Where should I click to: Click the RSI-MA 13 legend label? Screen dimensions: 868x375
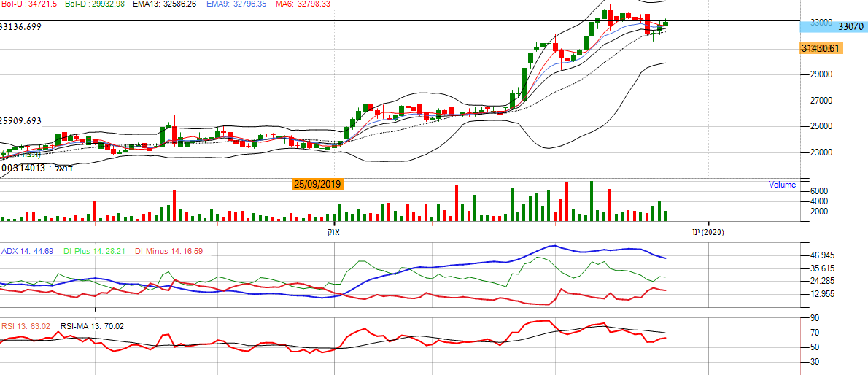point(92,326)
